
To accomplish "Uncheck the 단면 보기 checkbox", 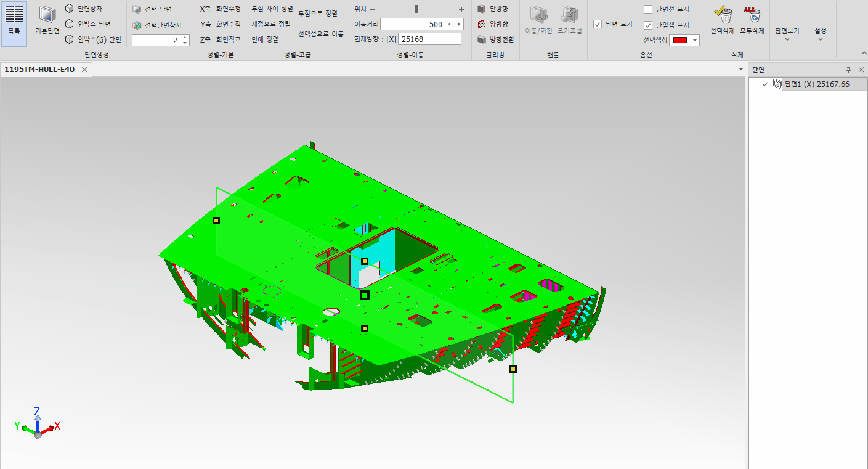I will (x=598, y=24).
